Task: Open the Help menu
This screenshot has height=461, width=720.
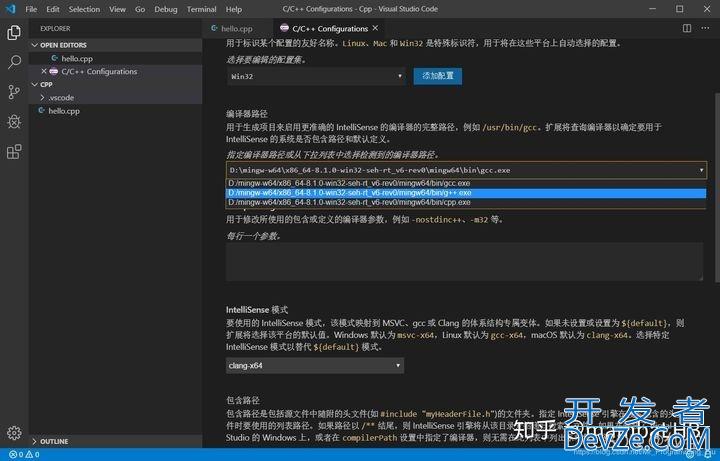Action: click(x=234, y=9)
